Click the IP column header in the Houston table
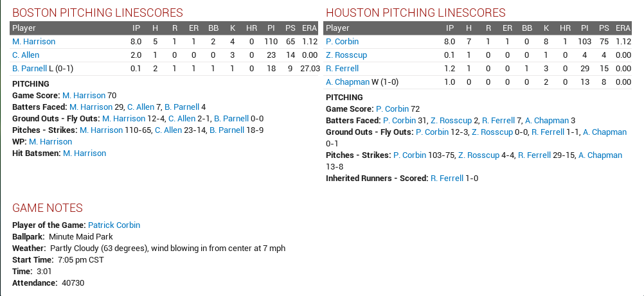This screenshot has width=644, height=296. [450, 28]
